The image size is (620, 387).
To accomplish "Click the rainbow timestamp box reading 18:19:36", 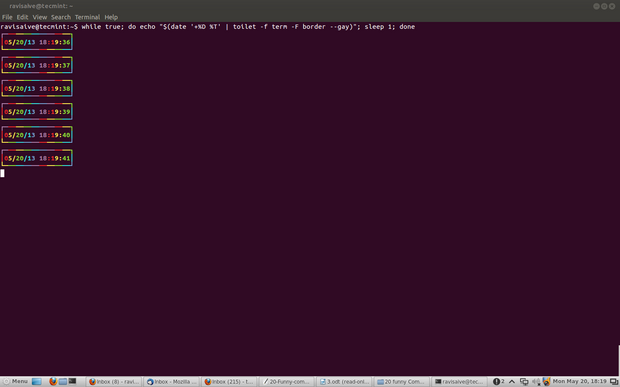I will coord(37,42).
